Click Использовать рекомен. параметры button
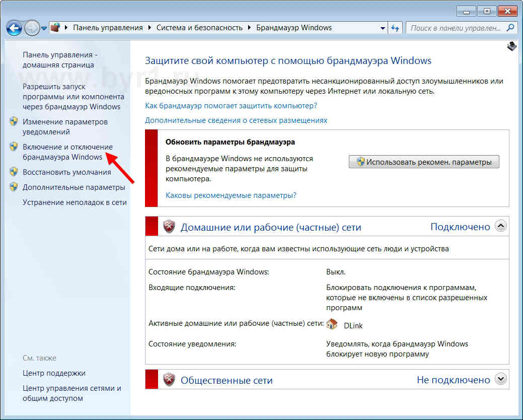The image size is (523, 420). 424,162
